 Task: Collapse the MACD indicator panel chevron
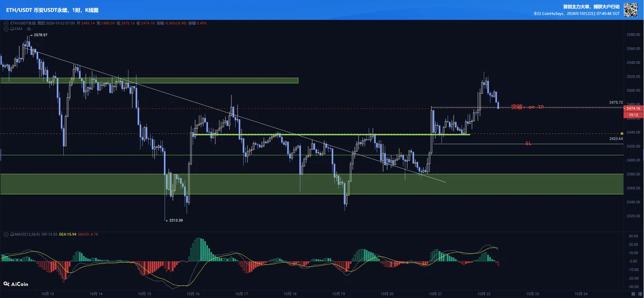(x=6, y=235)
